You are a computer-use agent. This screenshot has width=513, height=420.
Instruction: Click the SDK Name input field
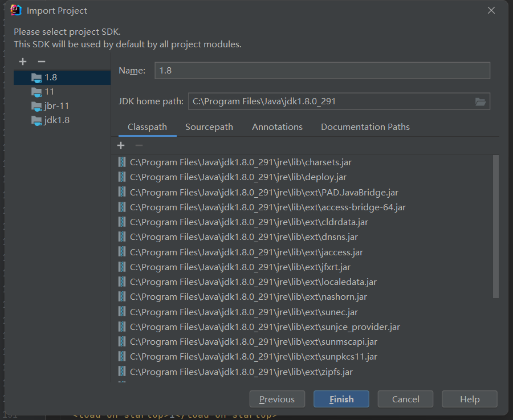click(x=322, y=71)
